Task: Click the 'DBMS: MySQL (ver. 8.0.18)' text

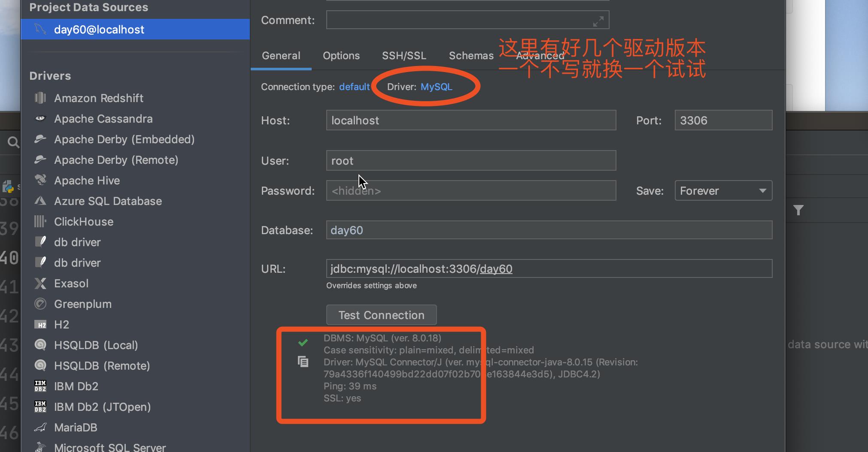Action: 382,338
